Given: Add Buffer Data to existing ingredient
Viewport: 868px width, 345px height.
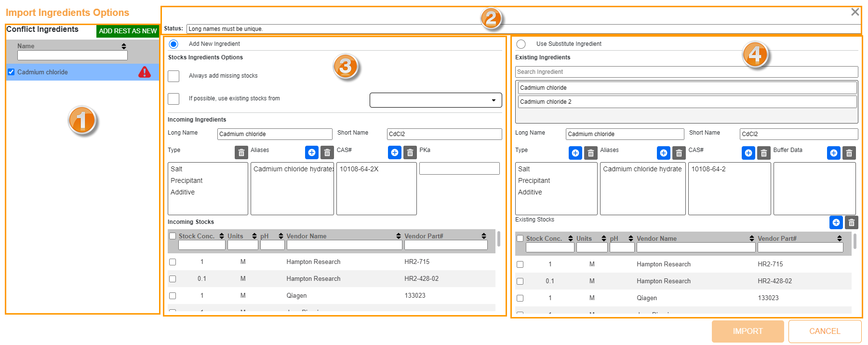Looking at the screenshot, I should pos(834,153).
